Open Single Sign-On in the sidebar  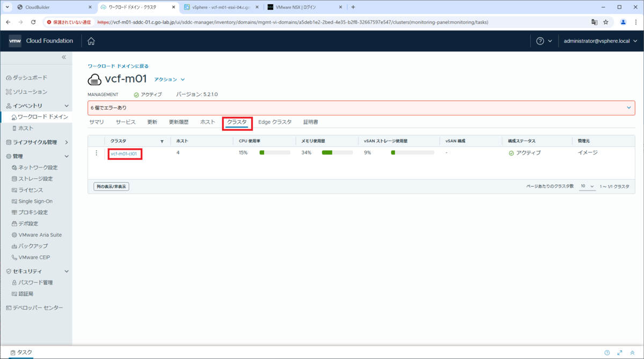pyautogui.click(x=32, y=201)
